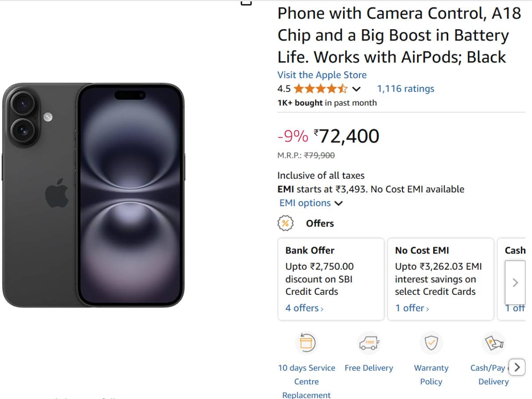Image resolution: width=532 pixels, height=399 pixels.
Task: Expand the EMI options dropdown
Action: (311, 203)
